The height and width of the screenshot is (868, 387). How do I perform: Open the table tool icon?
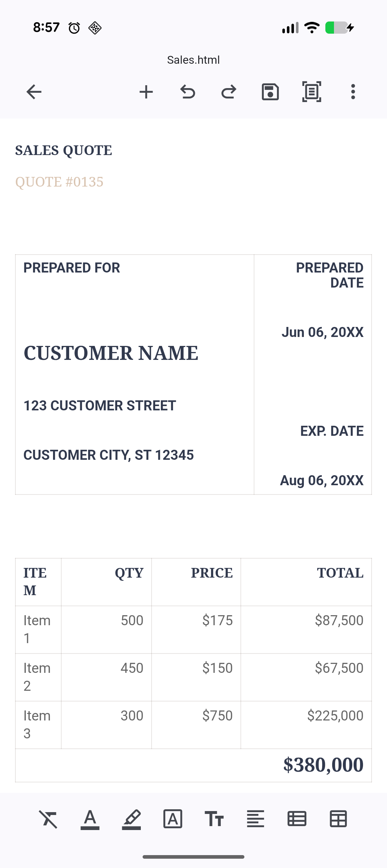point(338,819)
